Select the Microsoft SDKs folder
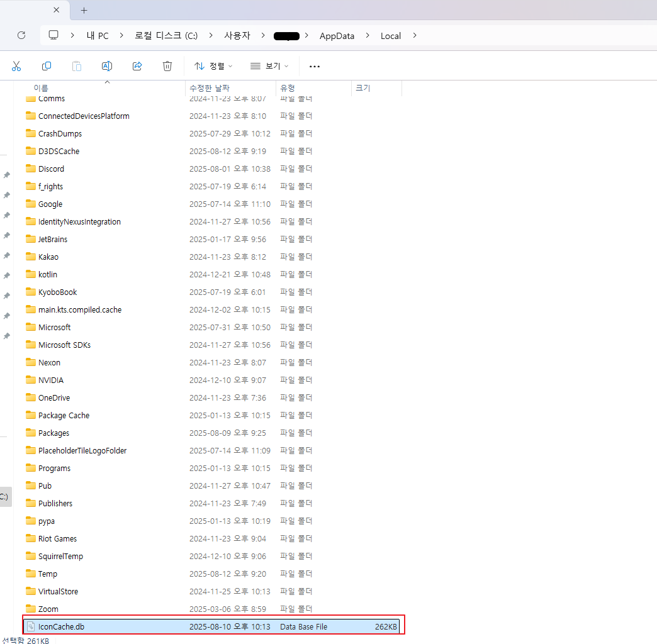Viewport: 657px width, 644px height. [x=64, y=345]
